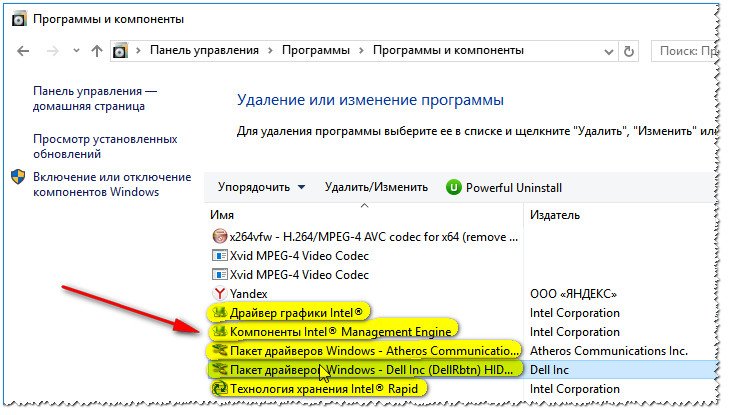This screenshot has height=415, width=729.
Task: Open Панель управления — домашняя страница link
Action: [x=95, y=98]
